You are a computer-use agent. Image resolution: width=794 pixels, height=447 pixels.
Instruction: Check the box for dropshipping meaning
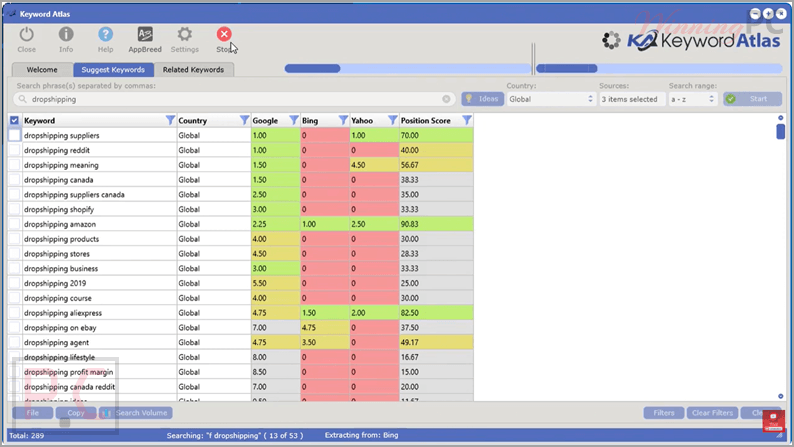(x=14, y=165)
